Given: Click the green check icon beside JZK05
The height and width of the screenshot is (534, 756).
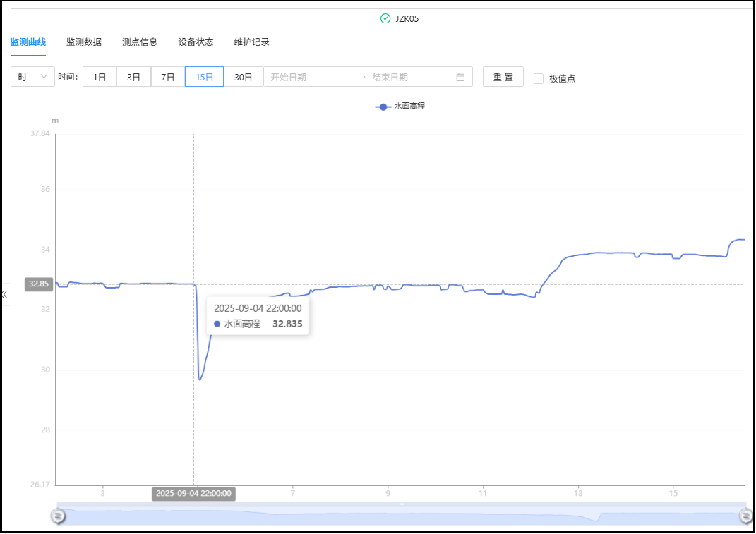Looking at the screenshot, I should [x=384, y=18].
